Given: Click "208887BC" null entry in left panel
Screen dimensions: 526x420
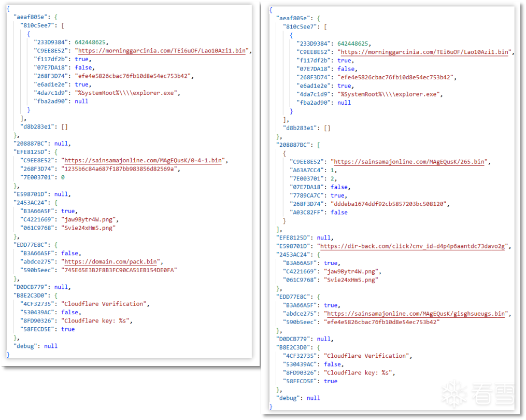Looking at the screenshot, I should coord(42,144).
